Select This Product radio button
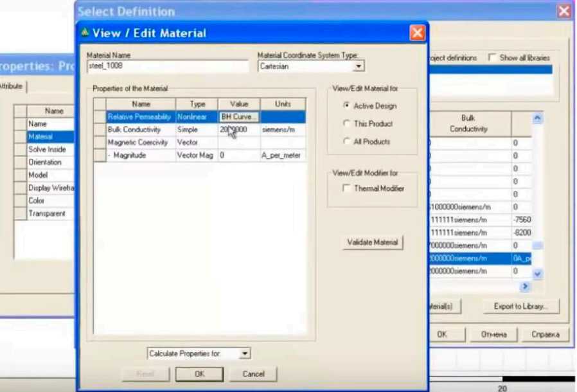 (x=346, y=123)
